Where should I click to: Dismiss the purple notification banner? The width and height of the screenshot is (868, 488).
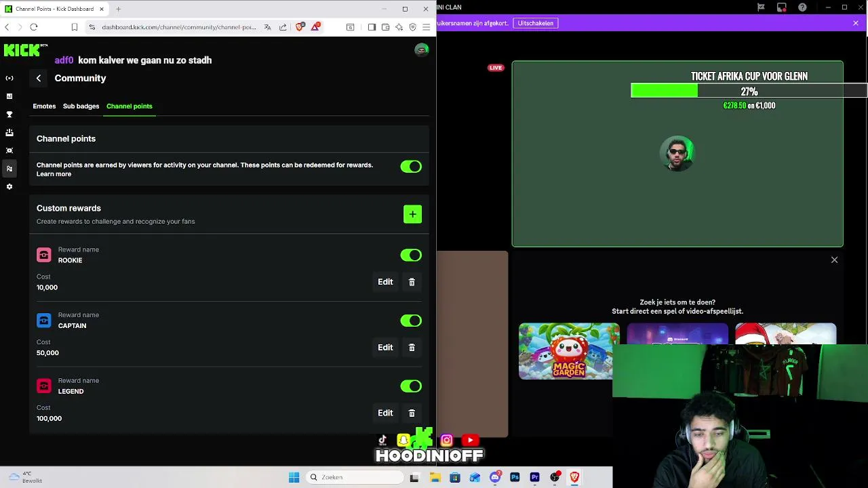pos(856,23)
